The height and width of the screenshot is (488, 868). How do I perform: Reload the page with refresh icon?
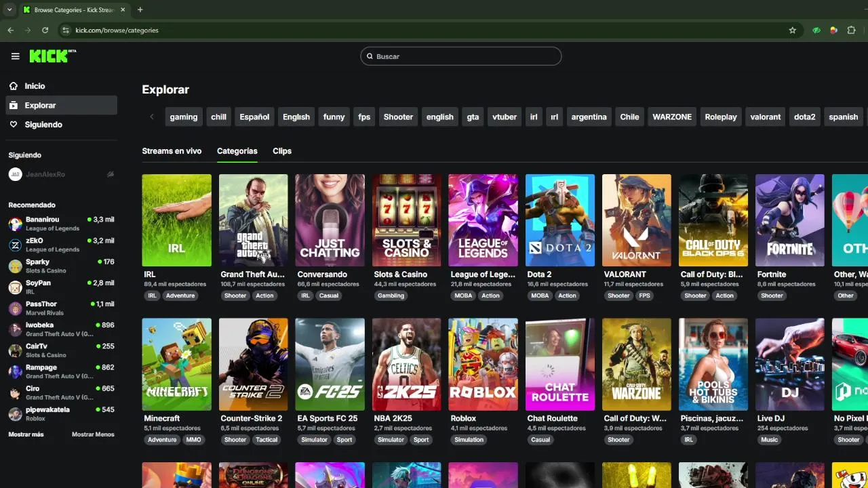(45, 30)
